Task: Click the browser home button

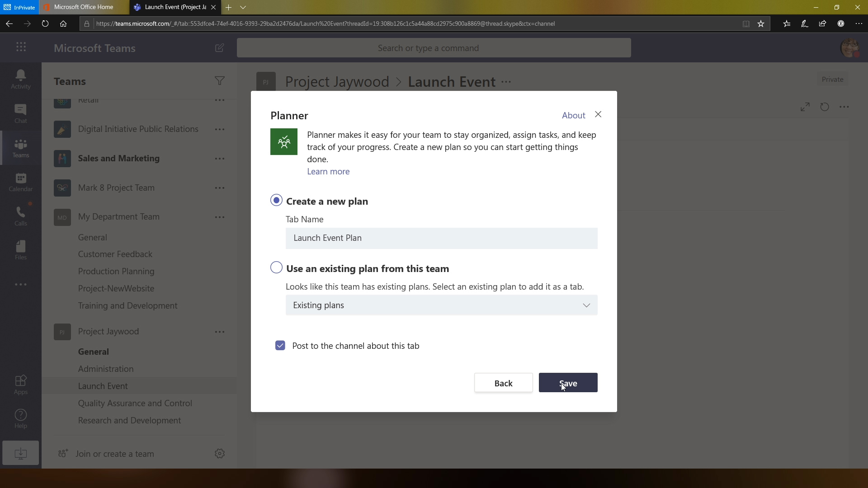Action: pyautogui.click(x=63, y=23)
